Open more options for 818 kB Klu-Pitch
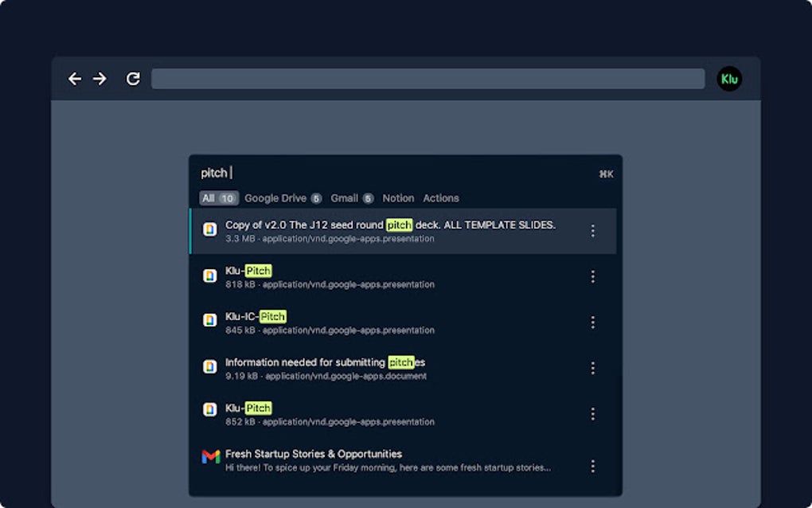Image resolution: width=812 pixels, height=508 pixels. [592, 276]
